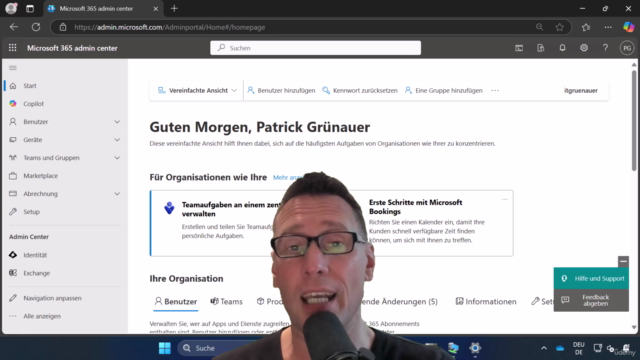Expand the Teams und Gruppen chevron

[117, 158]
